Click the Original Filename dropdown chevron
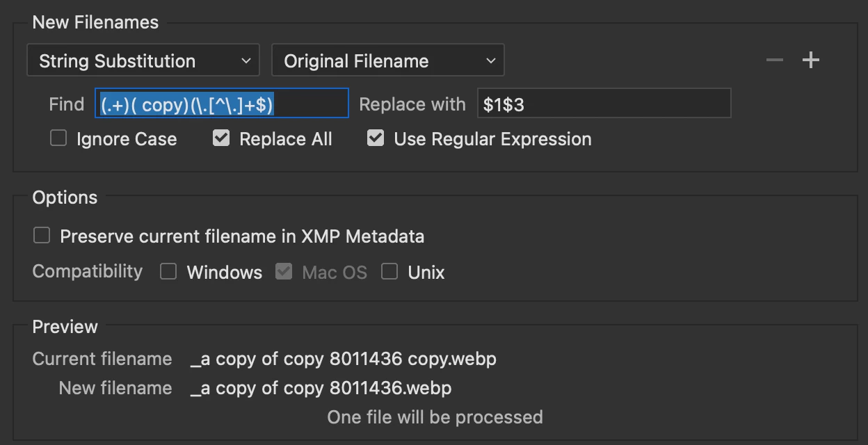This screenshot has width=868, height=445. [490, 60]
